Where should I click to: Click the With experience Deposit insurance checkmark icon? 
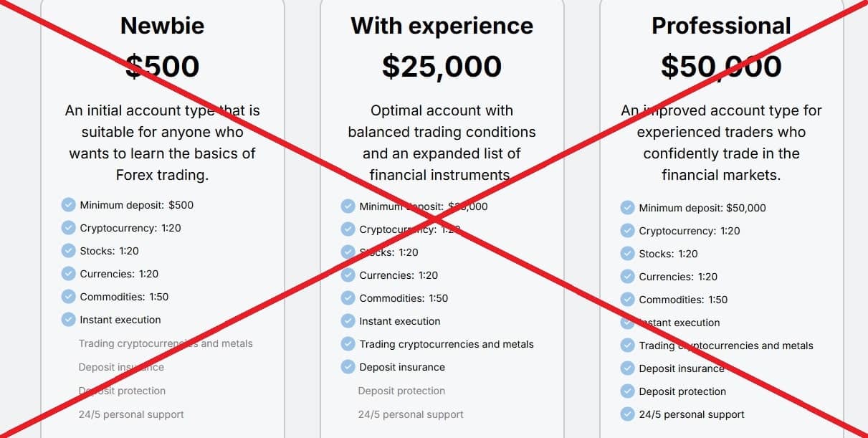pyautogui.click(x=348, y=367)
